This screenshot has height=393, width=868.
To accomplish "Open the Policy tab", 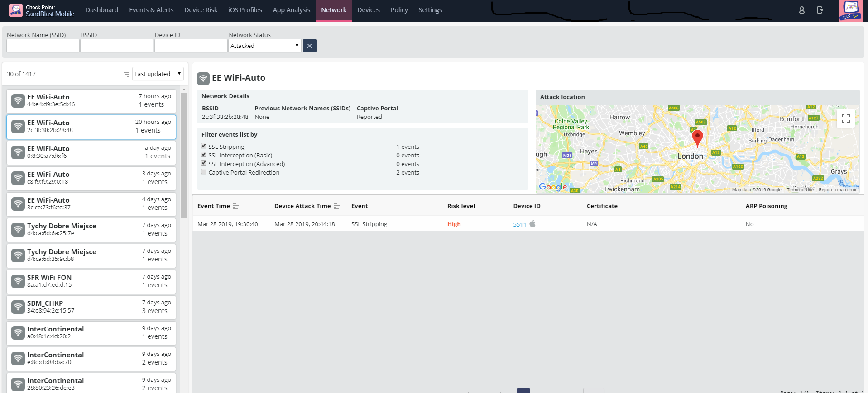I will point(399,10).
